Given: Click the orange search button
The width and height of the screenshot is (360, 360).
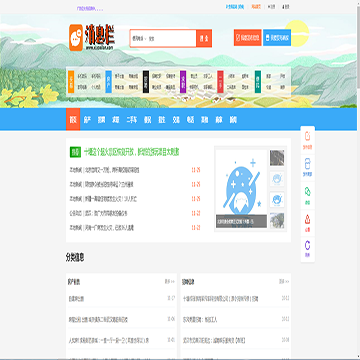Looking at the screenshot, I should tap(204, 38).
